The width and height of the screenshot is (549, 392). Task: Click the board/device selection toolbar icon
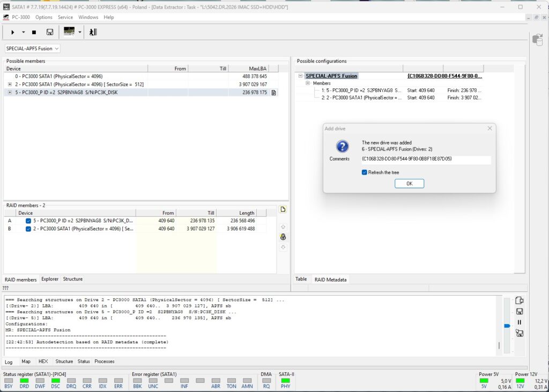coord(69,32)
